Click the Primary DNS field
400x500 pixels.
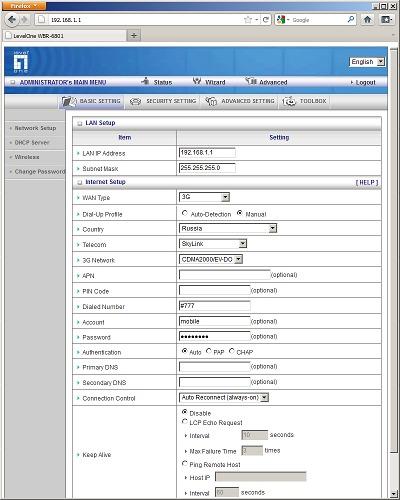(x=214, y=367)
